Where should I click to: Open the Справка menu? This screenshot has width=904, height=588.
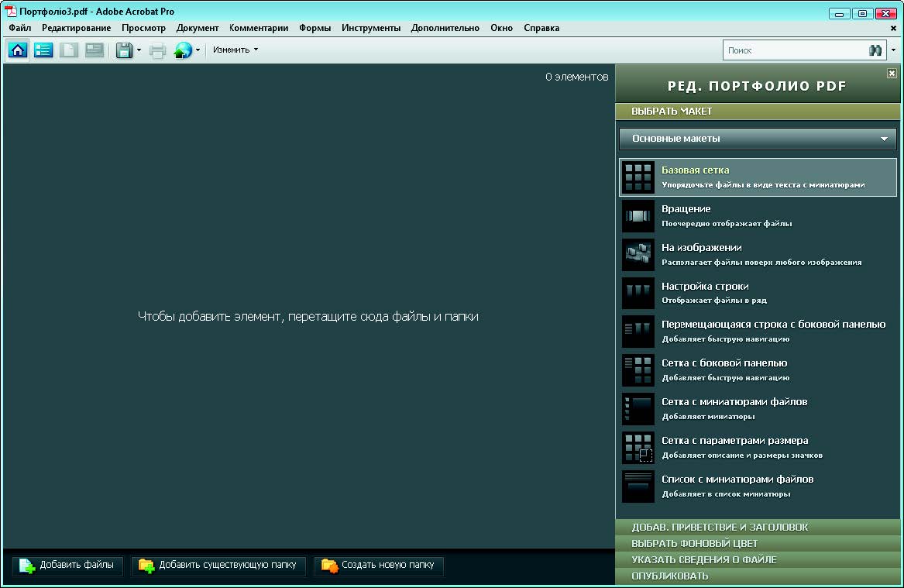(541, 28)
